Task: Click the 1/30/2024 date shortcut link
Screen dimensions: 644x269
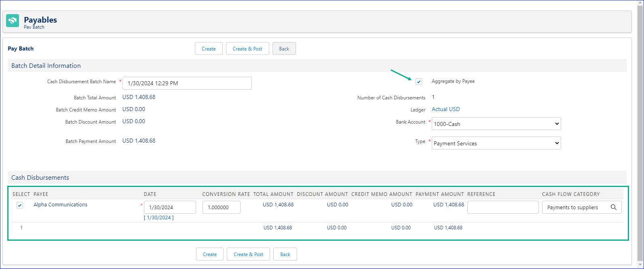Action: 158,218
